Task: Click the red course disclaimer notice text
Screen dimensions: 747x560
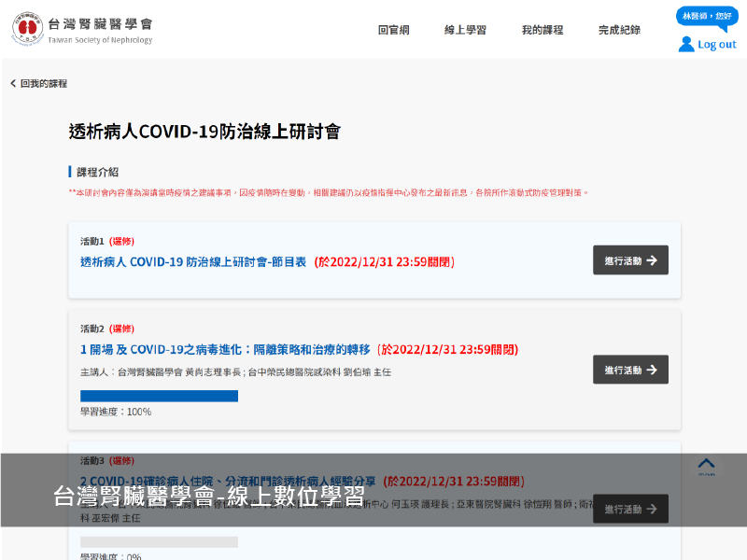Action: click(x=329, y=193)
